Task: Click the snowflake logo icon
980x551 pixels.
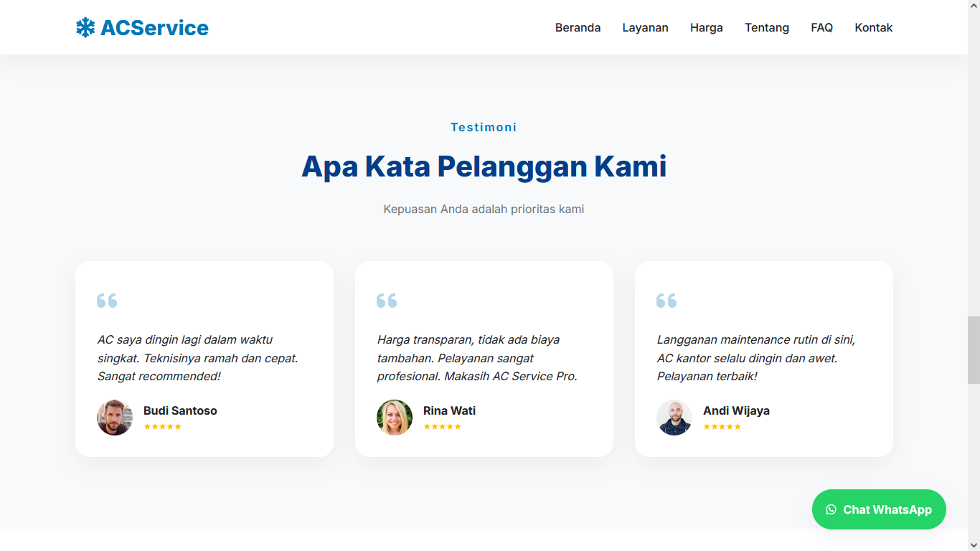Action: point(85,28)
